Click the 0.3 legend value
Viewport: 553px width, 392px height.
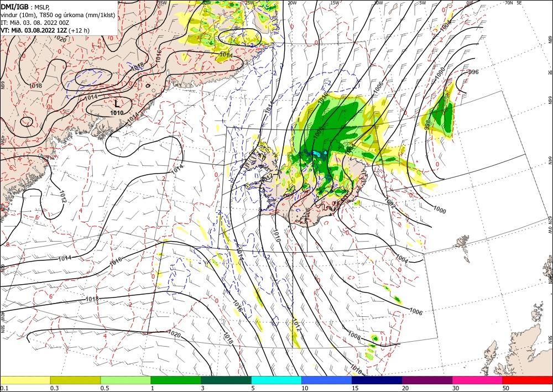(55, 388)
